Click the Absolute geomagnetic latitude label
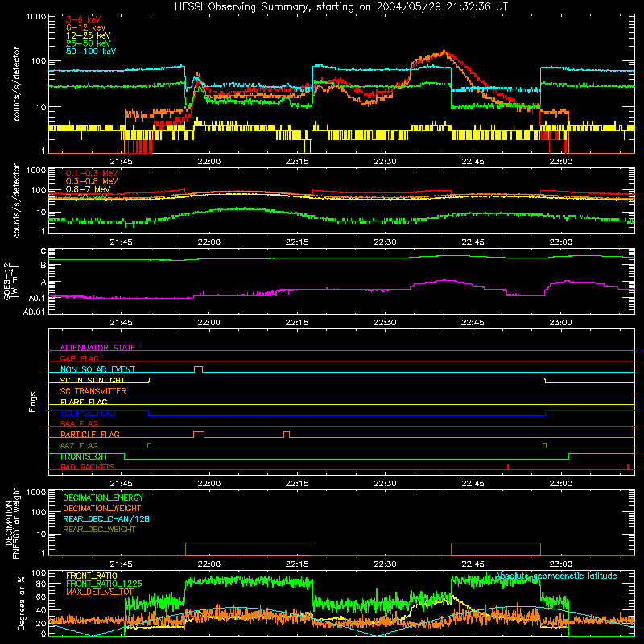This screenshot has width=644, height=644. click(556, 576)
